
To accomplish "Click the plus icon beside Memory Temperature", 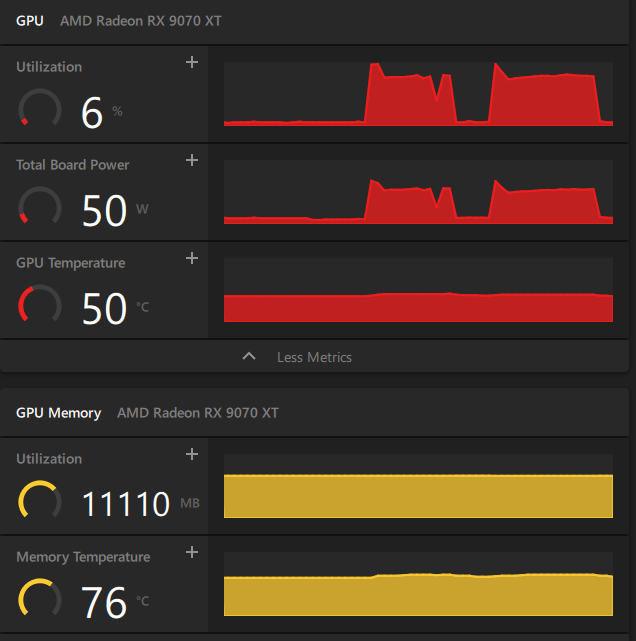I will click(x=193, y=553).
